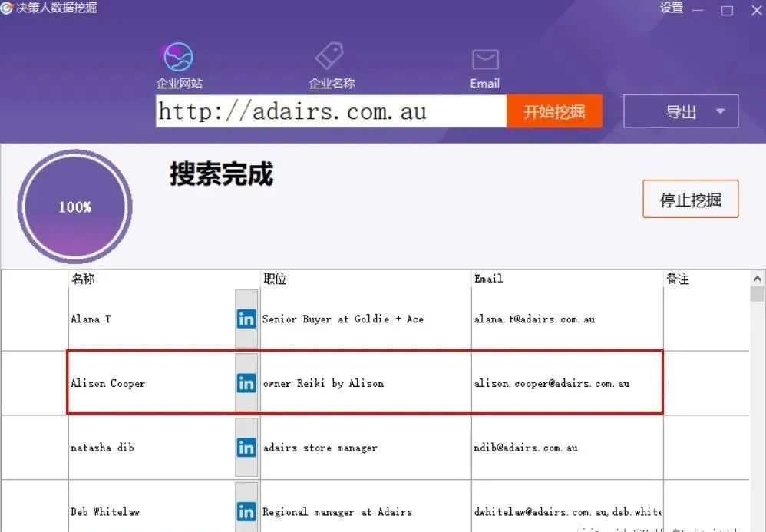Select the Email envelope icon
The height and width of the screenshot is (532, 766).
[485, 60]
